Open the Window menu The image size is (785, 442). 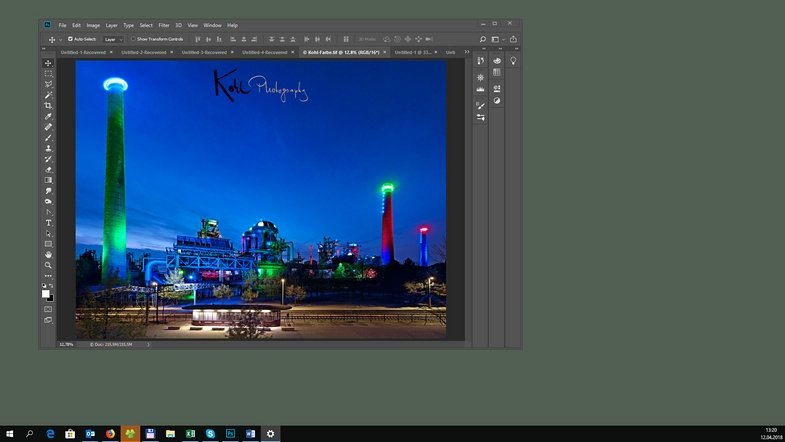212,25
